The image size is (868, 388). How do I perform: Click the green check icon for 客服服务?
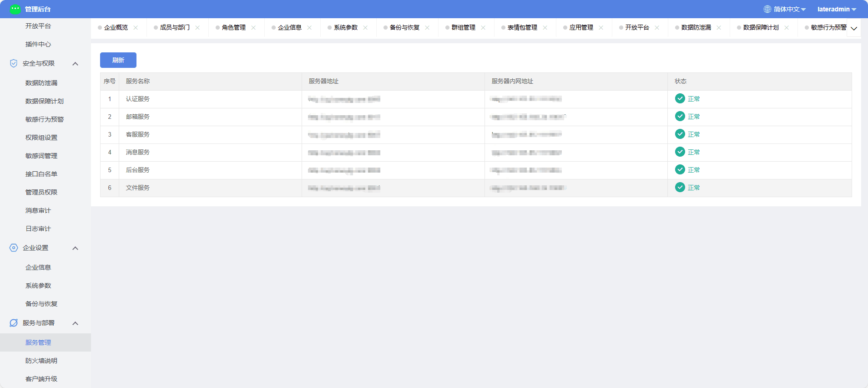point(680,134)
